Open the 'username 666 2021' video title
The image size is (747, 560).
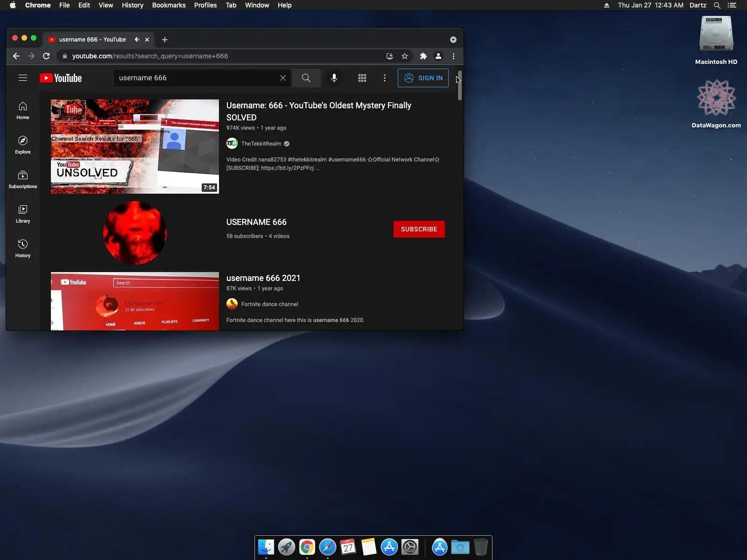tap(263, 278)
